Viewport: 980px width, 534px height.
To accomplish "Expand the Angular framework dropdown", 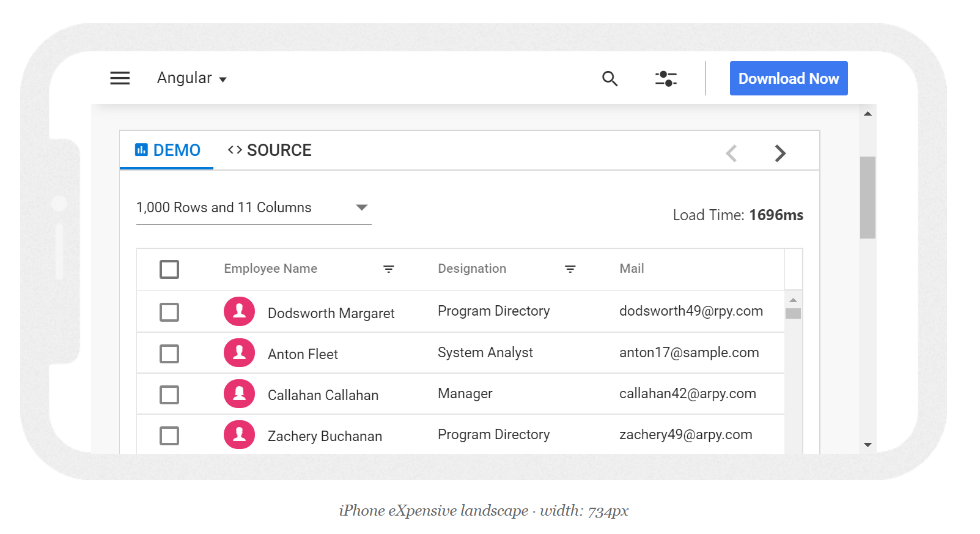I will (x=191, y=78).
